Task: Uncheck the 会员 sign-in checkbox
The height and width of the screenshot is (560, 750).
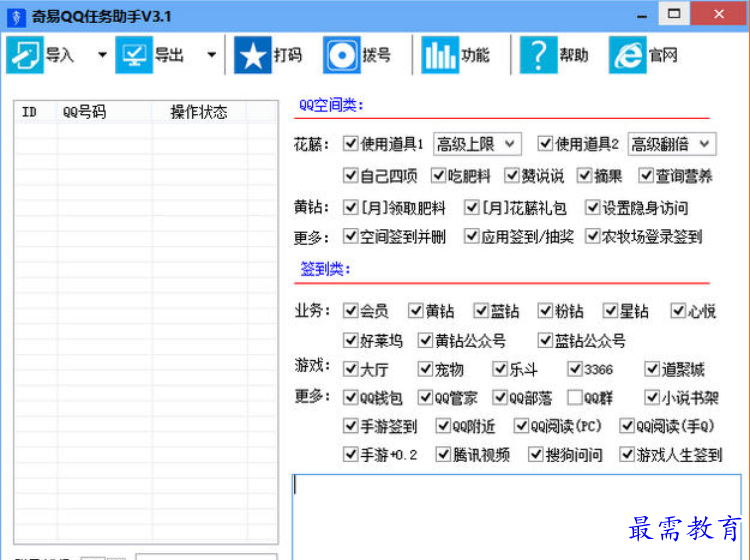Action: [350, 311]
